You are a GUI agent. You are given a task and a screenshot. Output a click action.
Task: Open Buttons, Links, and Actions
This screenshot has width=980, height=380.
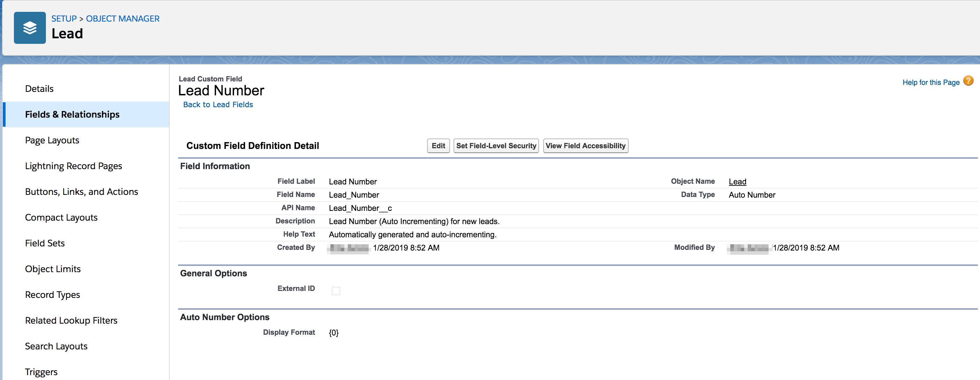81,191
